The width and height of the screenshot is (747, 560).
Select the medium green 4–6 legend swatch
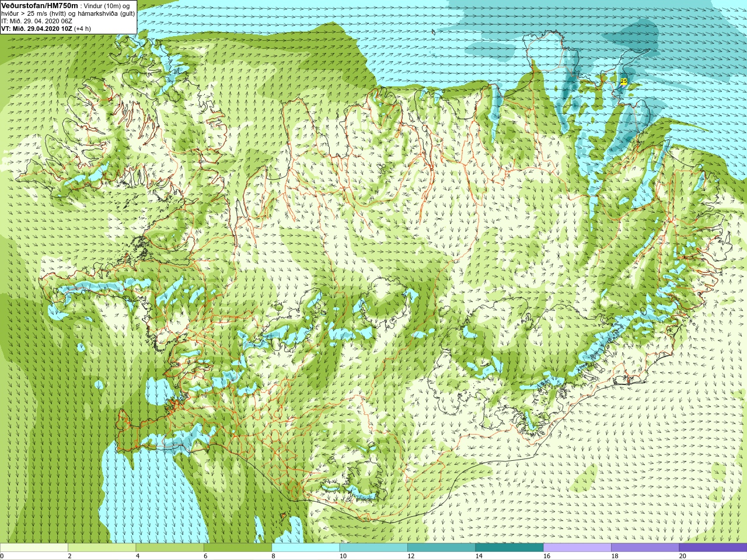170,548
